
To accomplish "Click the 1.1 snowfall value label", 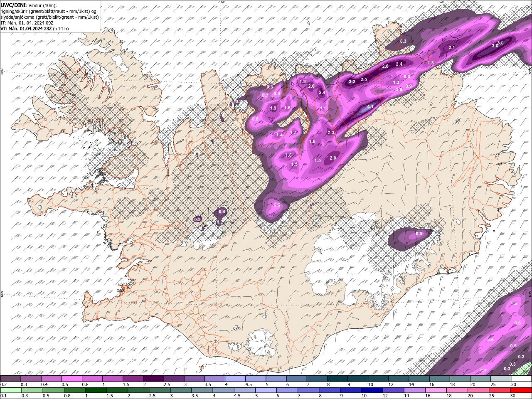I will pos(323,108).
